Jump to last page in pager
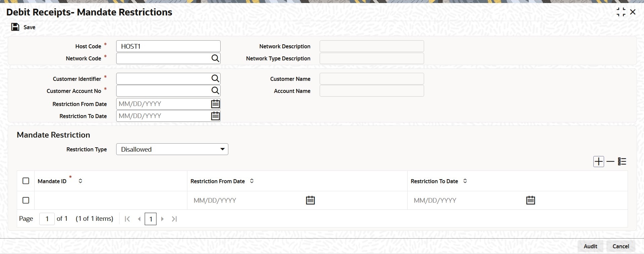 174,219
